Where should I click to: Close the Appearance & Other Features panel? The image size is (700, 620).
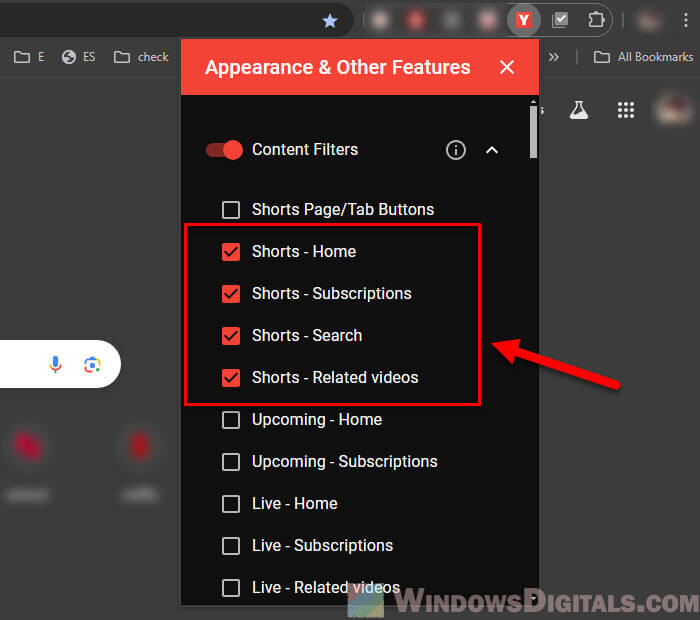pyautogui.click(x=507, y=67)
